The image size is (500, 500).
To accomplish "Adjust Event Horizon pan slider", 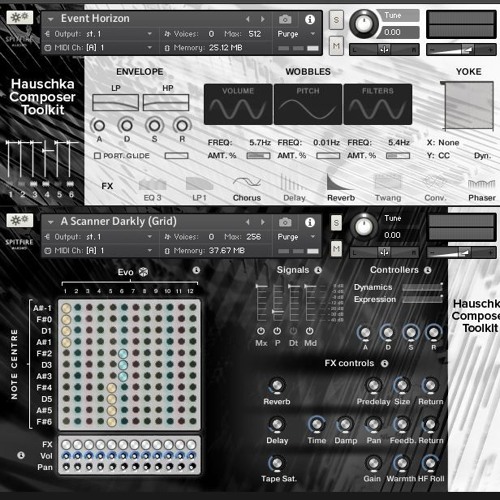I will coord(384,50).
